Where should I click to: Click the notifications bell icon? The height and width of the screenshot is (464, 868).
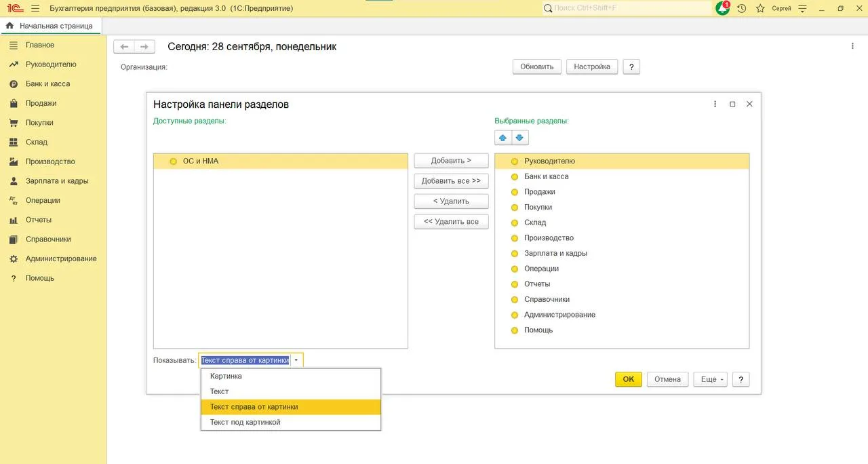click(x=722, y=8)
